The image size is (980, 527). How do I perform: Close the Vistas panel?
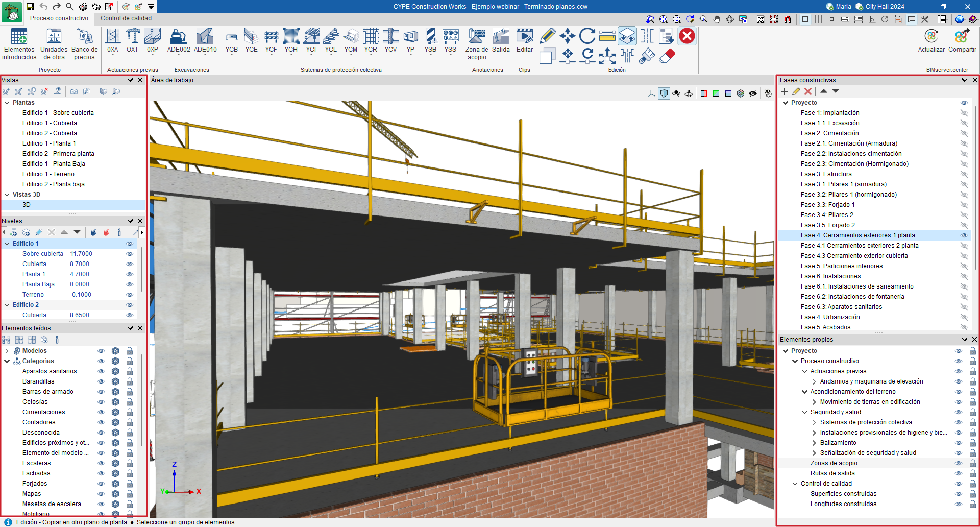pos(140,80)
